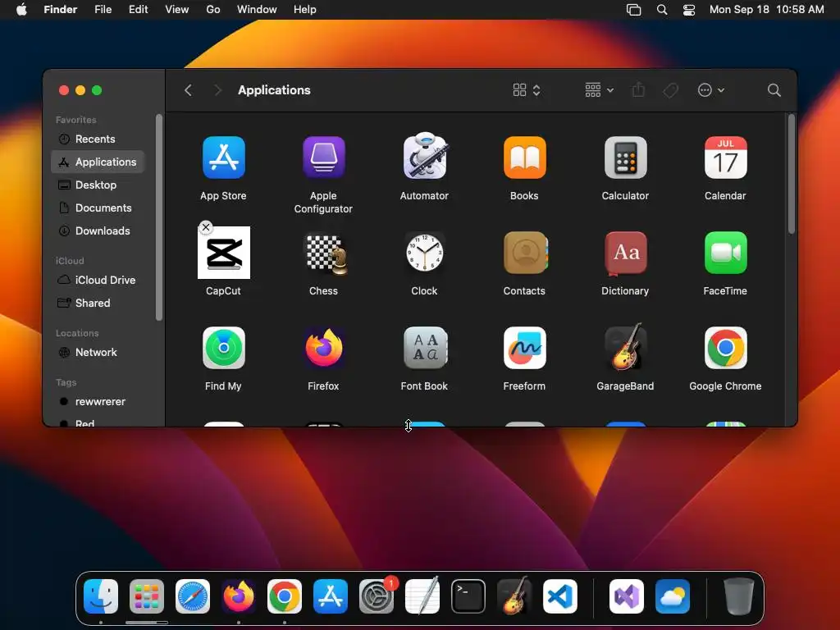The width and height of the screenshot is (840, 630).
Task: Select the CapCut app icon
Action: tap(224, 253)
